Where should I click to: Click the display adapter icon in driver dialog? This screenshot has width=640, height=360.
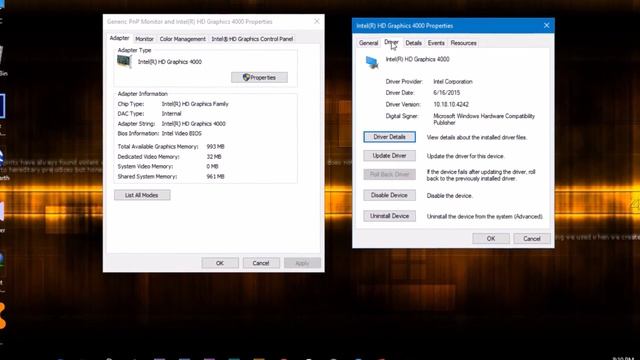[x=372, y=62]
